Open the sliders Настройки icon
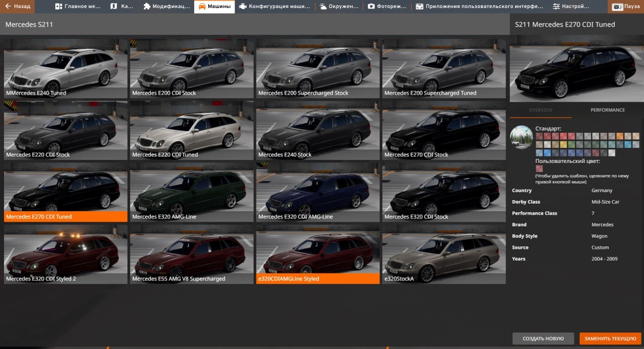This screenshot has width=644, height=349. [x=556, y=7]
